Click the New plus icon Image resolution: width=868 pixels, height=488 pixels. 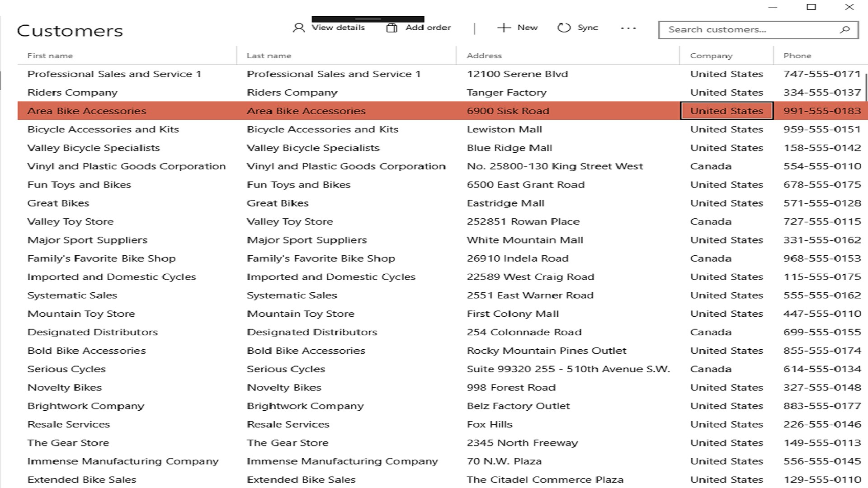point(504,28)
